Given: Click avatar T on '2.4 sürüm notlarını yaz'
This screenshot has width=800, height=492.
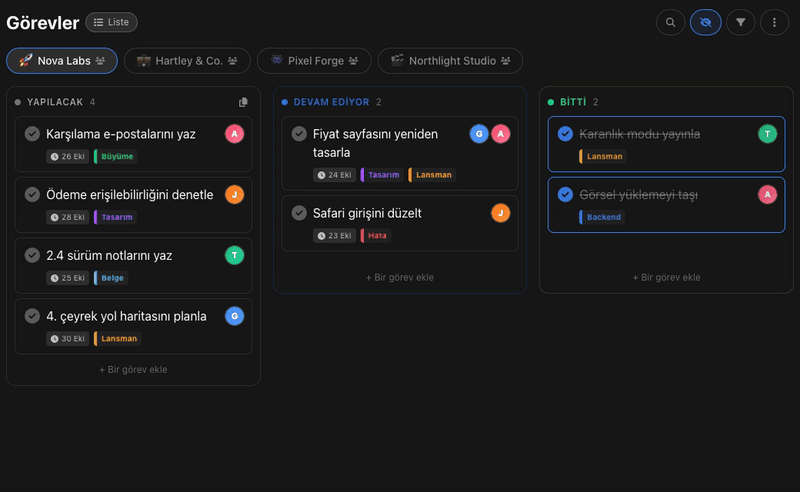Looking at the screenshot, I should tap(235, 255).
